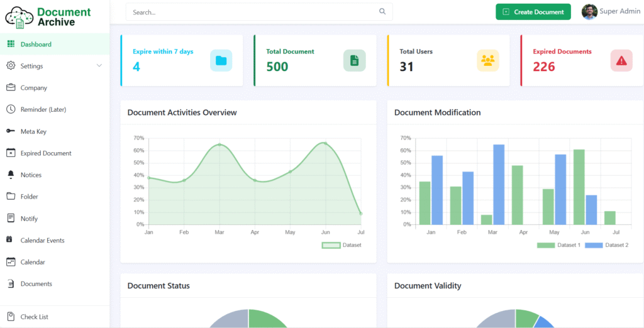Toggle the Dataset legend in activities chart
The width and height of the screenshot is (644, 328).
pos(341,245)
